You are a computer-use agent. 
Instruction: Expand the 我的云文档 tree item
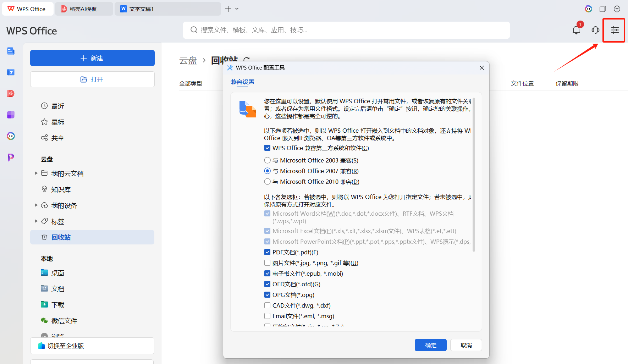coord(36,173)
